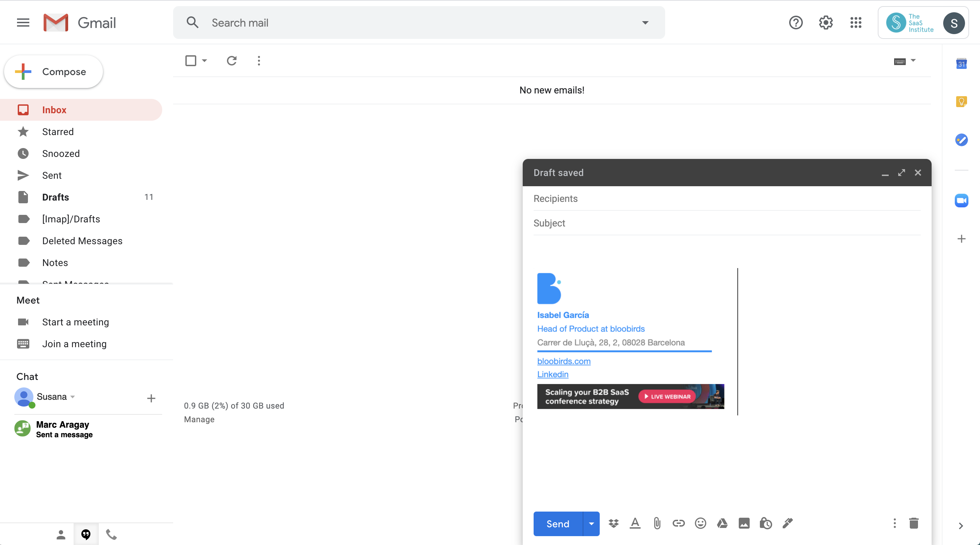
Task: Open Google Calendar side panel
Action: pyautogui.click(x=961, y=63)
